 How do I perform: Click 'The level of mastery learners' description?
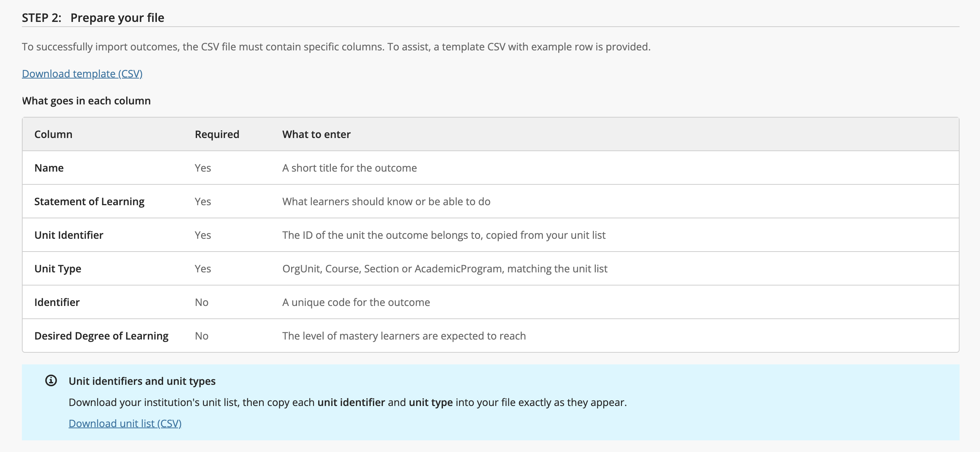(404, 336)
